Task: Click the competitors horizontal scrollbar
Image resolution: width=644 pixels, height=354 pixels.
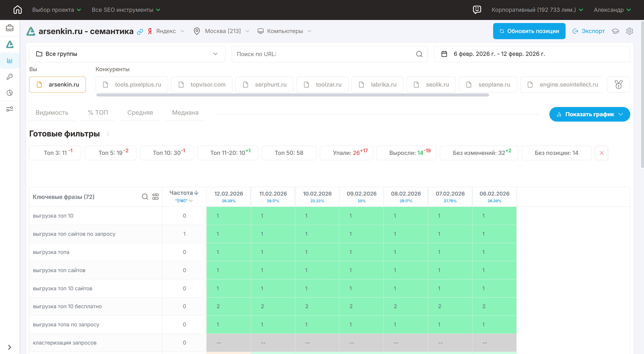Action: click(x=292, y=95)
